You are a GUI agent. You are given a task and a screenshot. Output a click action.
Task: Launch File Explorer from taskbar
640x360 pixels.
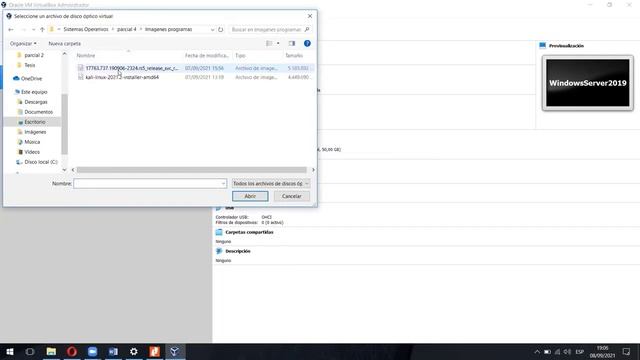click(x=51, y=351)
